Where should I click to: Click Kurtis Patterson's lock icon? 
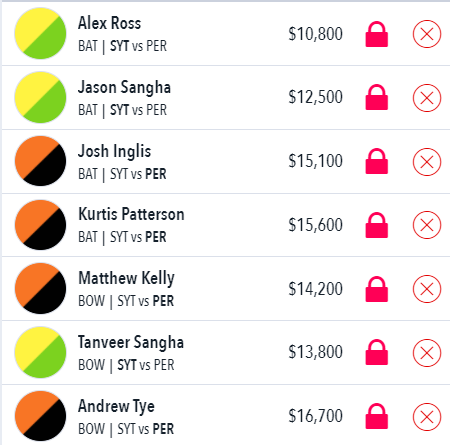coord(377,225)
